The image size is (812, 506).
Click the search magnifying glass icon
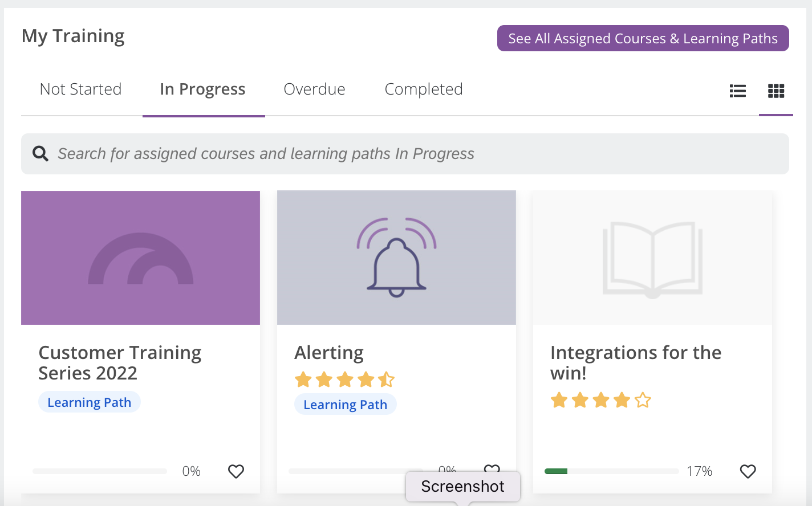(x=40, y=153)
